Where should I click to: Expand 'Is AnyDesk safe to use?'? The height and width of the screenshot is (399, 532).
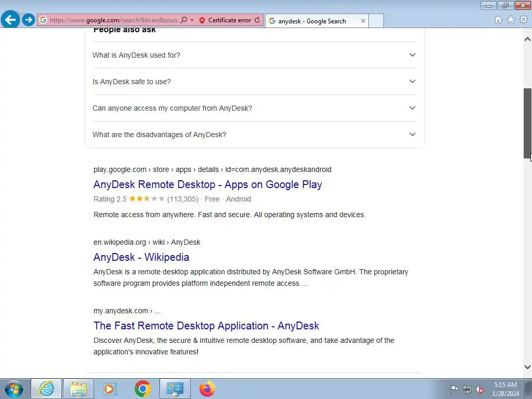pyautogui.click(x=255, y=82)
